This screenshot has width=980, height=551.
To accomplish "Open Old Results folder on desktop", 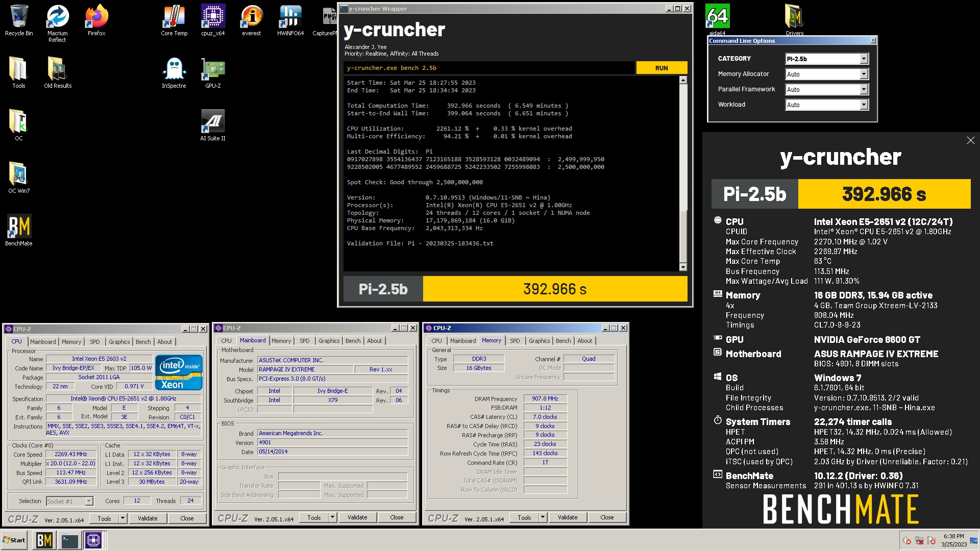I will pyautogui.click(x=57, y=72).
